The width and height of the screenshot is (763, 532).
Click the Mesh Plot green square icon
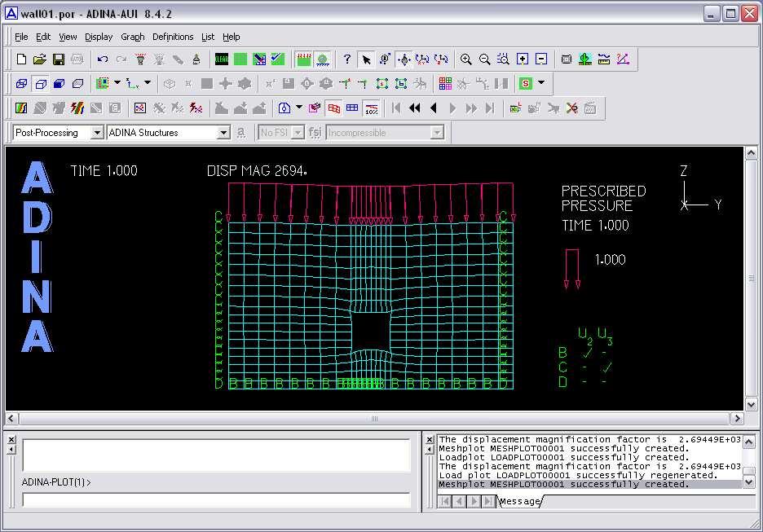(240, 59)
